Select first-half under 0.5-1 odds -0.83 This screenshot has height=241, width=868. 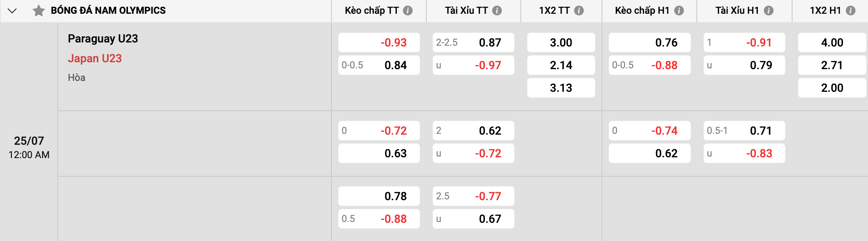coord(744,153)
